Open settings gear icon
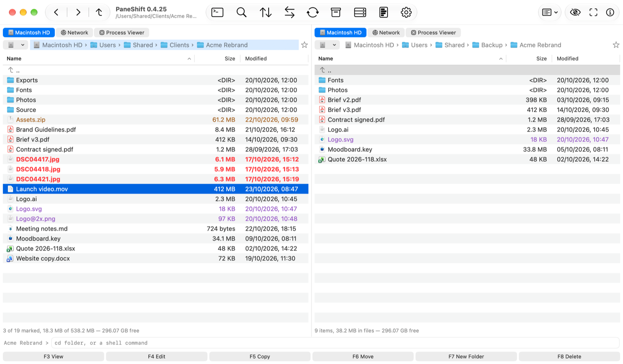The height and width of the screenshot is (364, 623). point(406,12)
